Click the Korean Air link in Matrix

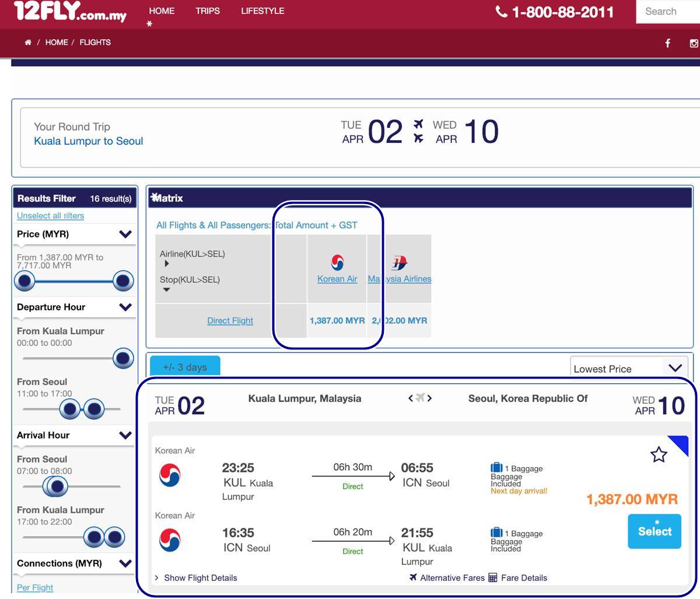pos(337,279)
